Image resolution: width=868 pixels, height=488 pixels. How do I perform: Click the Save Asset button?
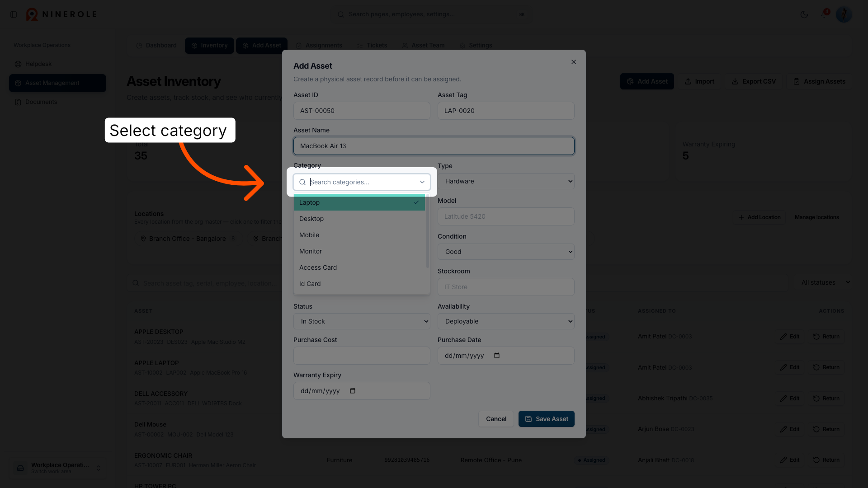coord(546,419)
